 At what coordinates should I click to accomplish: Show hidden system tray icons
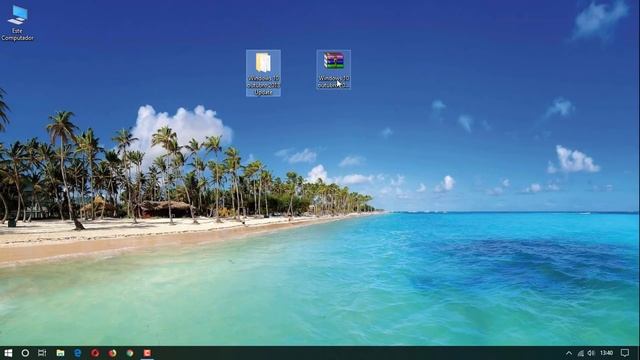click(x=569, y=353)
